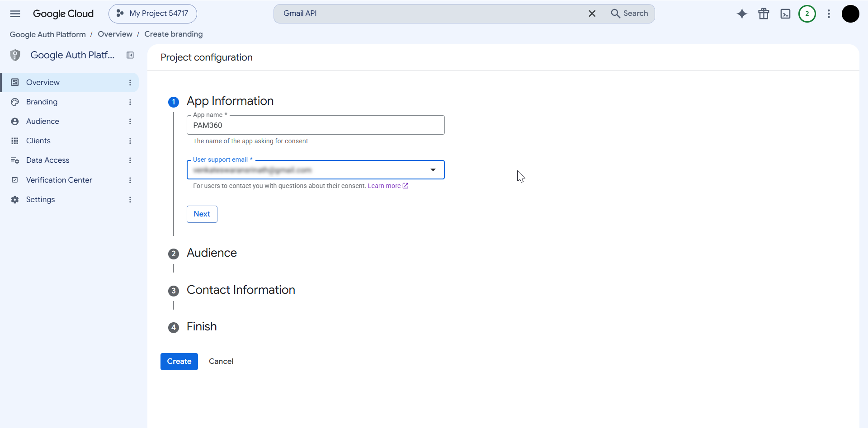Click the blue Create button
This screenshot has height=428, width=868.
pos(179,362)
